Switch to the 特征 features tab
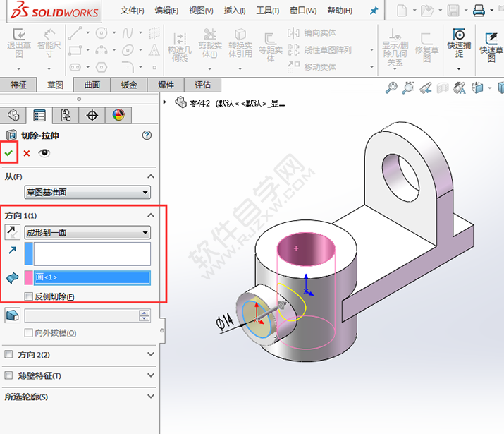Screen dimensions: 504x434 pos(18,85)
